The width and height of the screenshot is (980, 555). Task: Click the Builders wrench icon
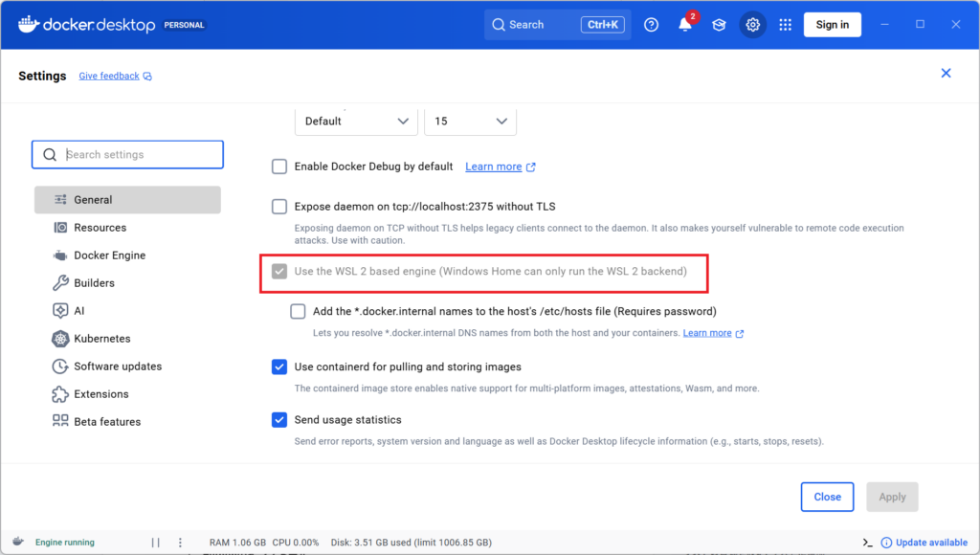click(x=60, y=282)
